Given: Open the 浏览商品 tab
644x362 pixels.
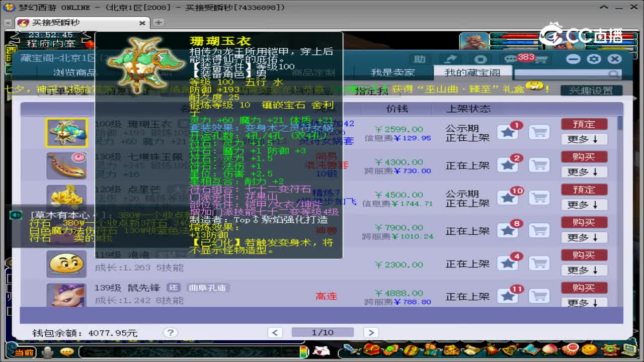Looking at the screenshot, I should point(74,72).
